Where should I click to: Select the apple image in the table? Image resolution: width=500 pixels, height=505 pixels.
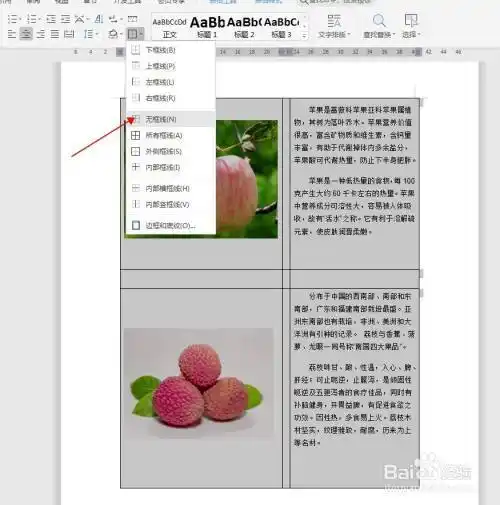click(247, 179)
